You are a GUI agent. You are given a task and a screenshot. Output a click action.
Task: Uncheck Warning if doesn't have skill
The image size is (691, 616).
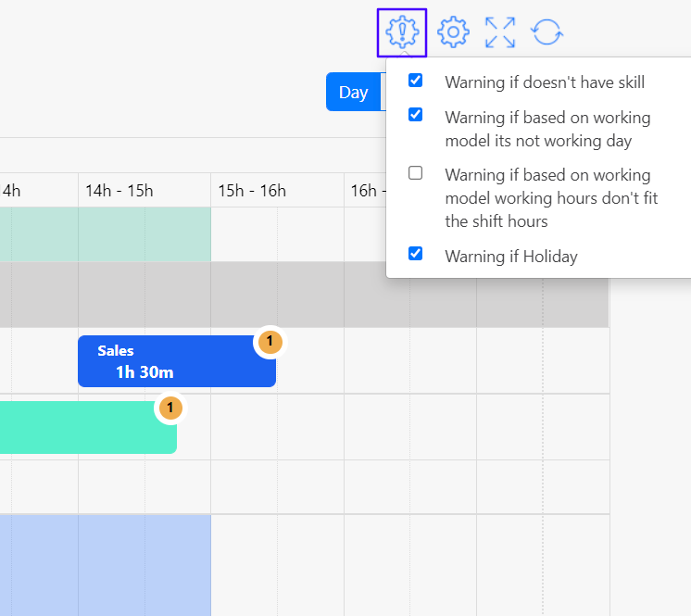(x=416, y=81)
